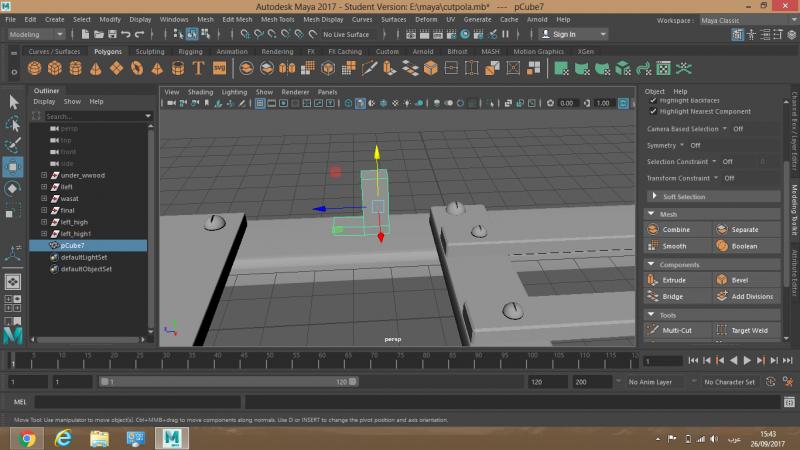Click the save scene icon in status line
The image size is (800, 450).
pyautogui.click(x=112, y=34)
